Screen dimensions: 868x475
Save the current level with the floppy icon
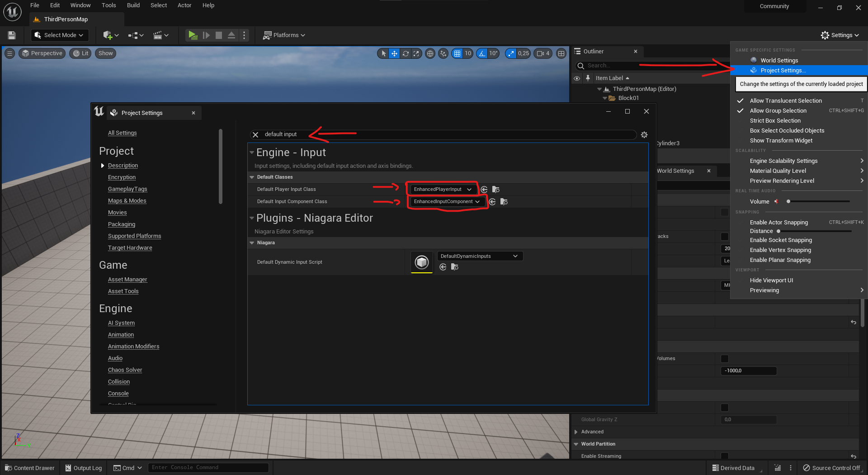tap(12, 35)
